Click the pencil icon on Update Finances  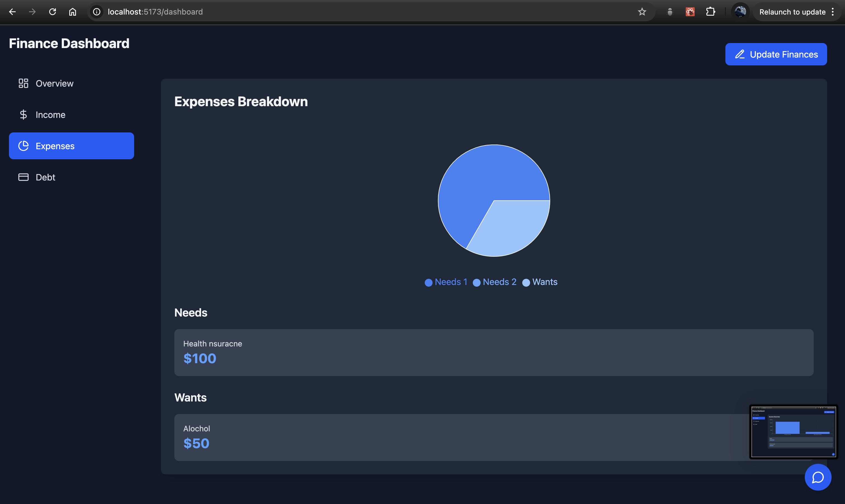pos(740,54)
